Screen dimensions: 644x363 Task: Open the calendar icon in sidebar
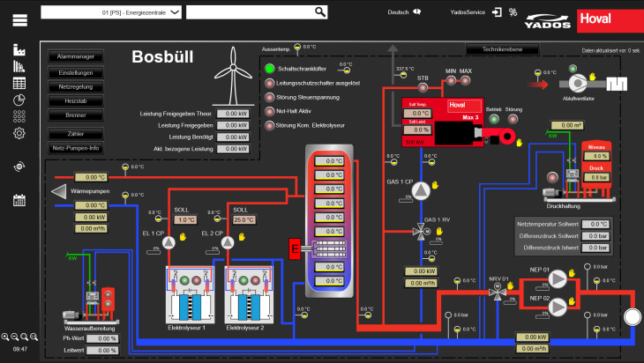(x=19, y=200)
